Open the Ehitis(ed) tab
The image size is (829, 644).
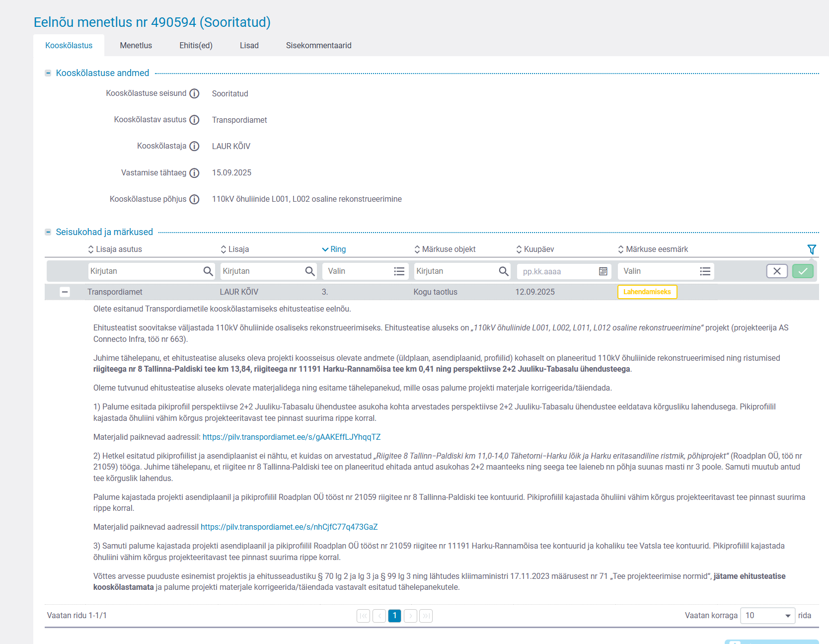[196, 45]
